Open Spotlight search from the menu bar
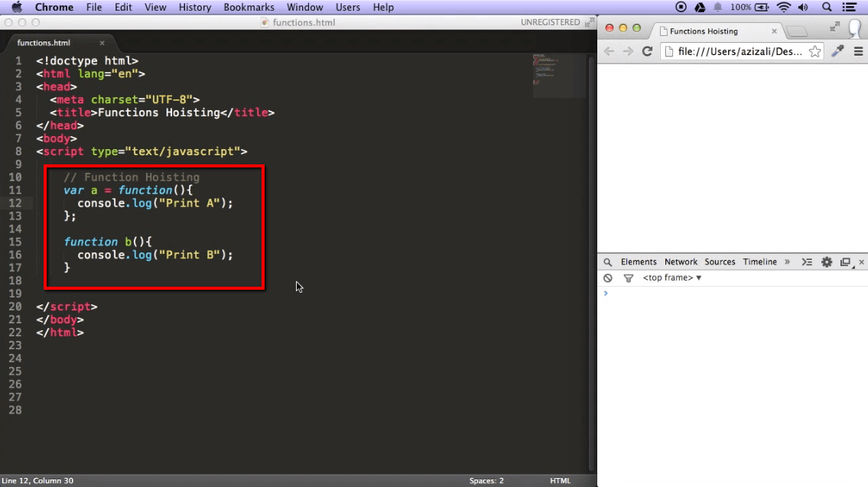 coord(826,7)
